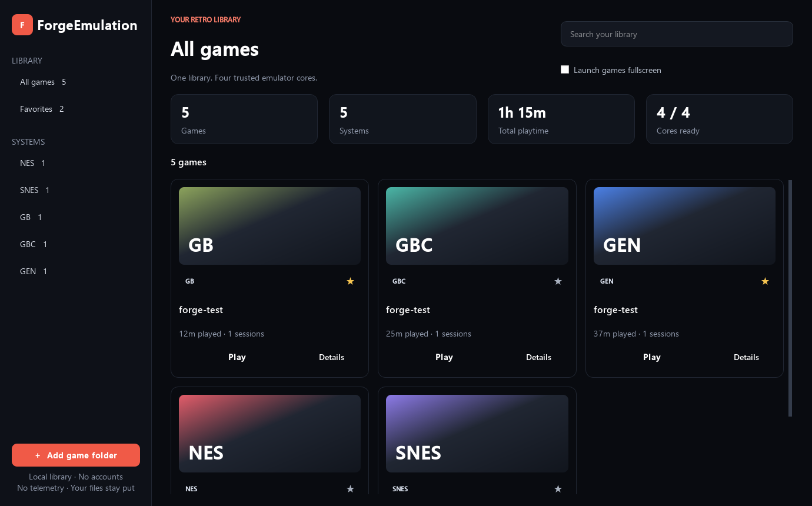This screenshot has height=506, width=812.
Task: Select the GBC game cover thumbnail
Action: pyautogui.click(x=477, y=226)
